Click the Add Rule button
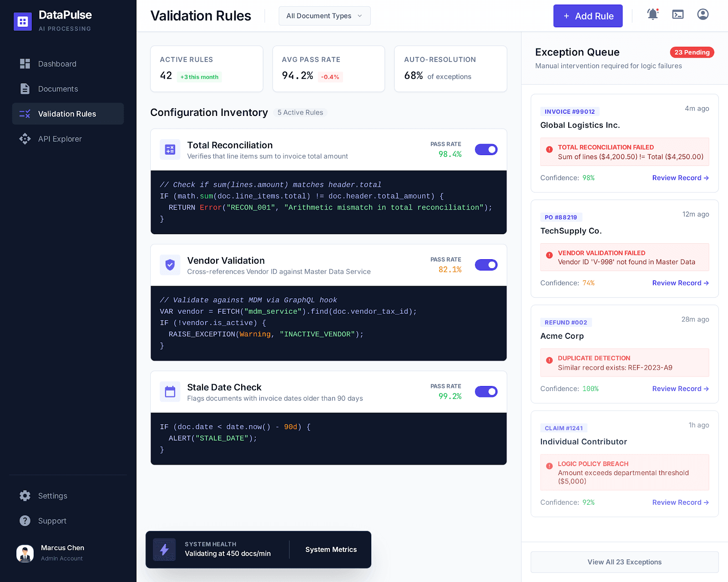 587,16
